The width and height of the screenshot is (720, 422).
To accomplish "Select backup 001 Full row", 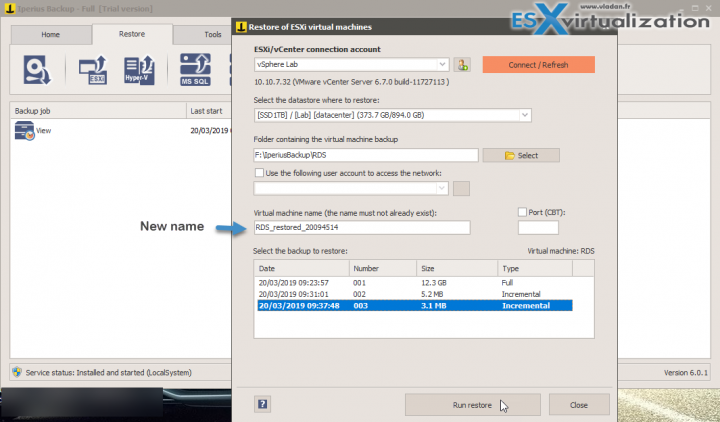I will (415, 282).
